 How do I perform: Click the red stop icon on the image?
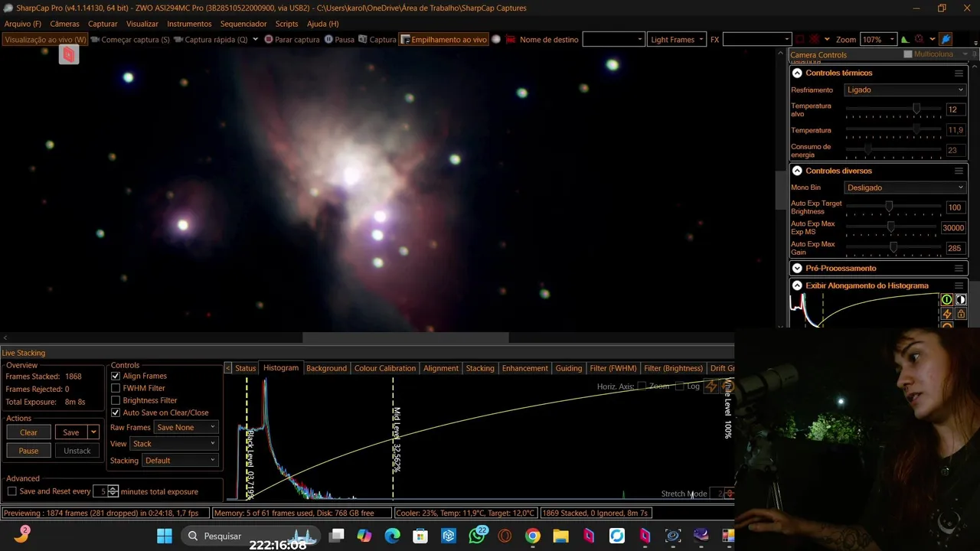[69, 54]
